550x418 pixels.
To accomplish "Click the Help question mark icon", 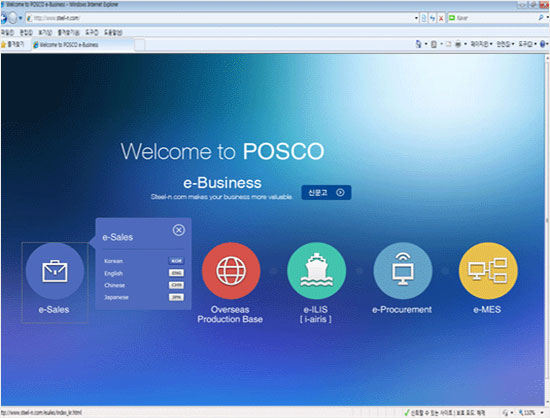I will pyautogui.click(x=543, y=44).
